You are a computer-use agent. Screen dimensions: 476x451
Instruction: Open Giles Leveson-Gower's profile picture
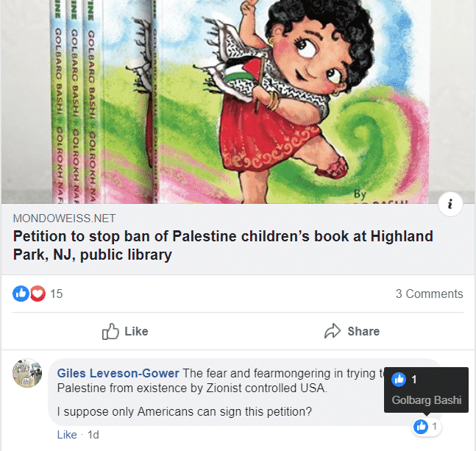27,373
